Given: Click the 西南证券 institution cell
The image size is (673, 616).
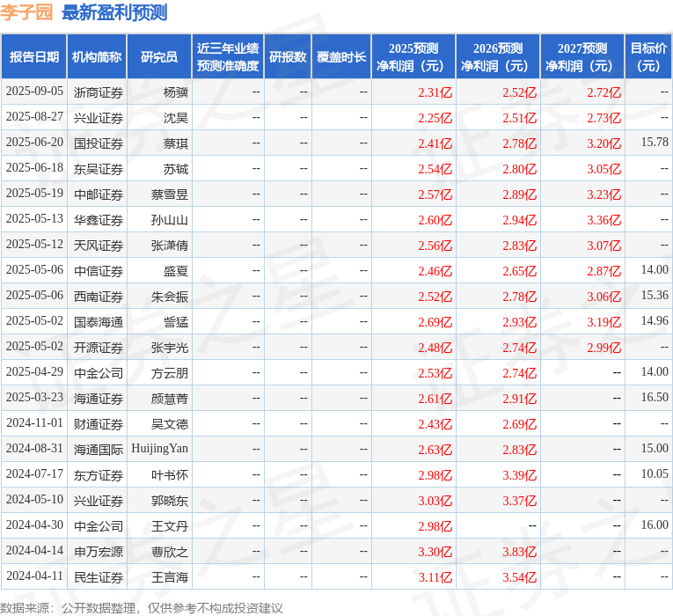Looking at the screenshot, I should coord(99,297).
